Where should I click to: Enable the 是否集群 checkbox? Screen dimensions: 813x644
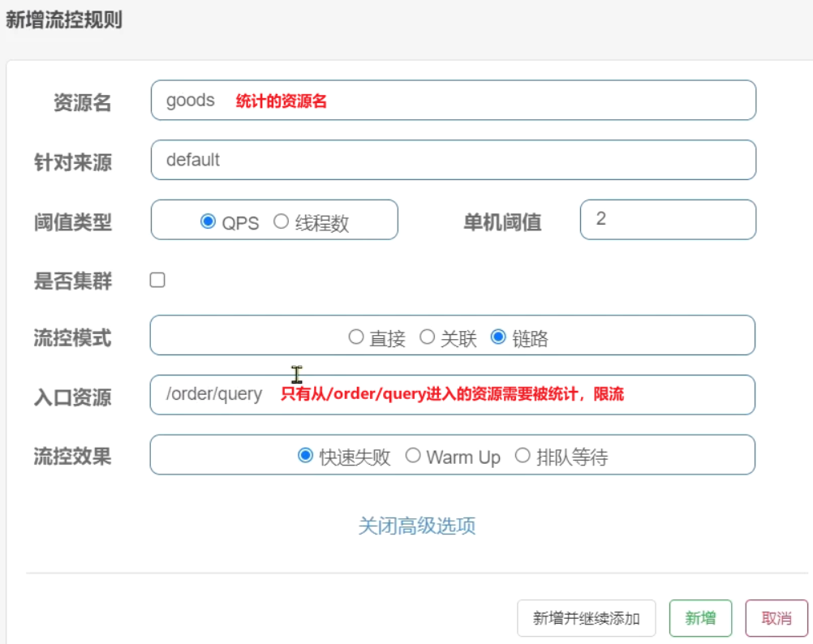(157, 280)
